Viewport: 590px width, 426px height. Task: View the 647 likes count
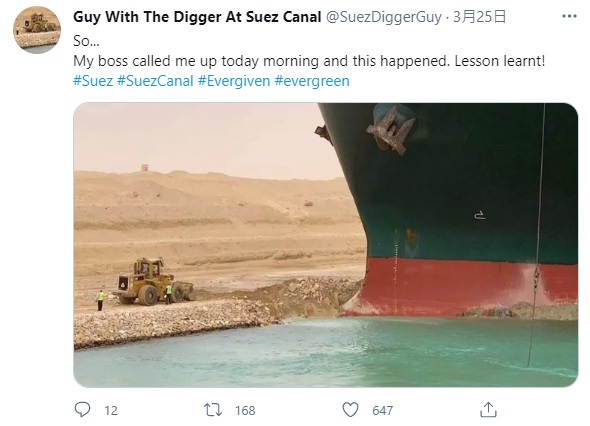pyautogui.click(x=383, y=411)
